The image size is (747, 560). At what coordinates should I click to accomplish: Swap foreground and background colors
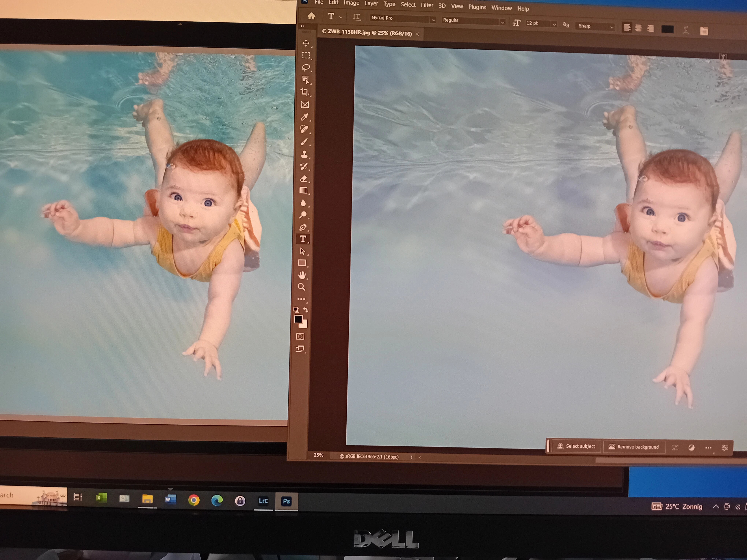point(306,310)
